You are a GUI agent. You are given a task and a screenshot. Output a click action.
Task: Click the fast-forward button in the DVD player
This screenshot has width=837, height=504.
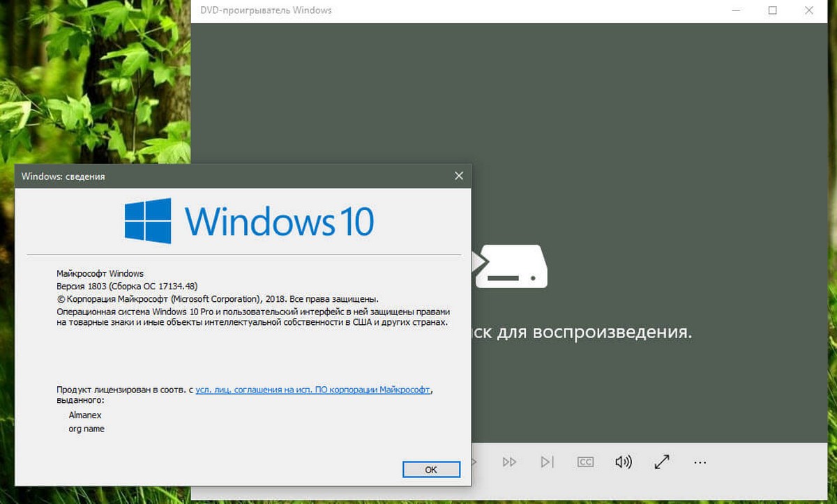pos(509,462)
